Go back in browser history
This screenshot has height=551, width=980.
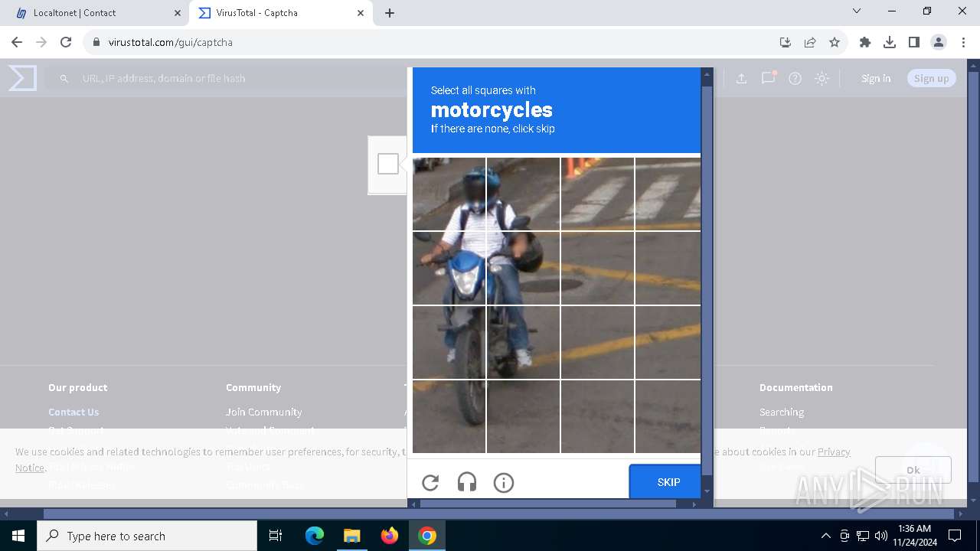(x=17, y=42)
